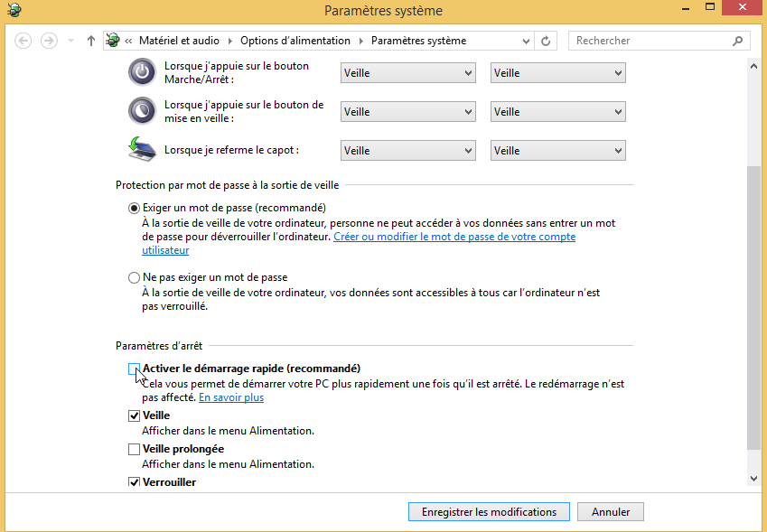The width and height of the screenshot is (767, 532).
Task: Click Enregistrer les modifications button
Action: [489, 512]
